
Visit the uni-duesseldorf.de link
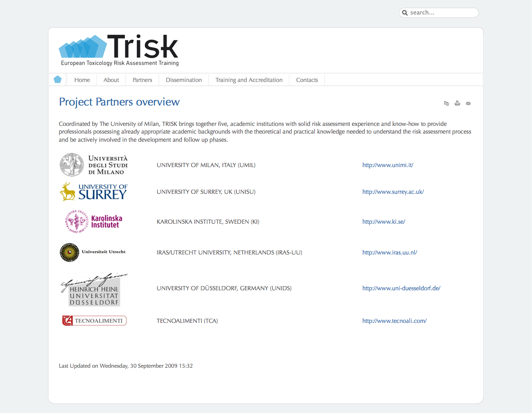pyautogui.click(x=401, y=288)
